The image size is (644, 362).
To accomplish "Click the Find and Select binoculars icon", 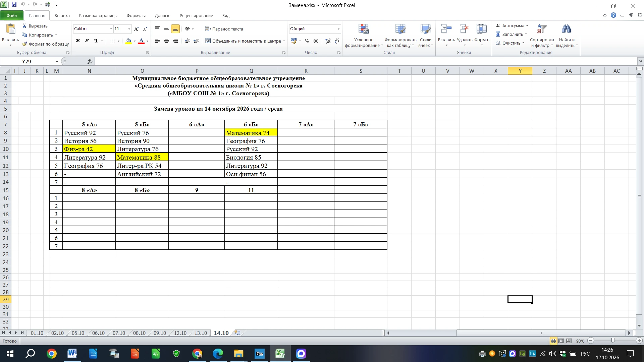I will [x=566, y=29].
